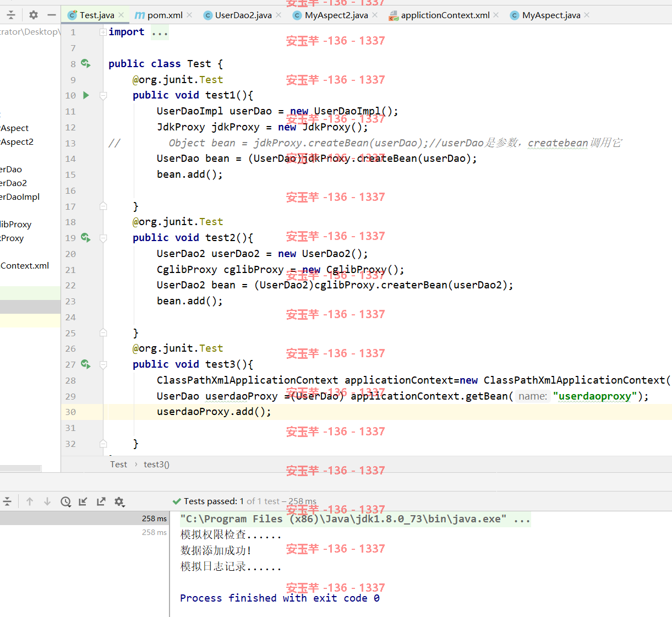Open UserDao2 in project tree
The width and height of the screenshot is (672, 617).
[x=13, y=183]
